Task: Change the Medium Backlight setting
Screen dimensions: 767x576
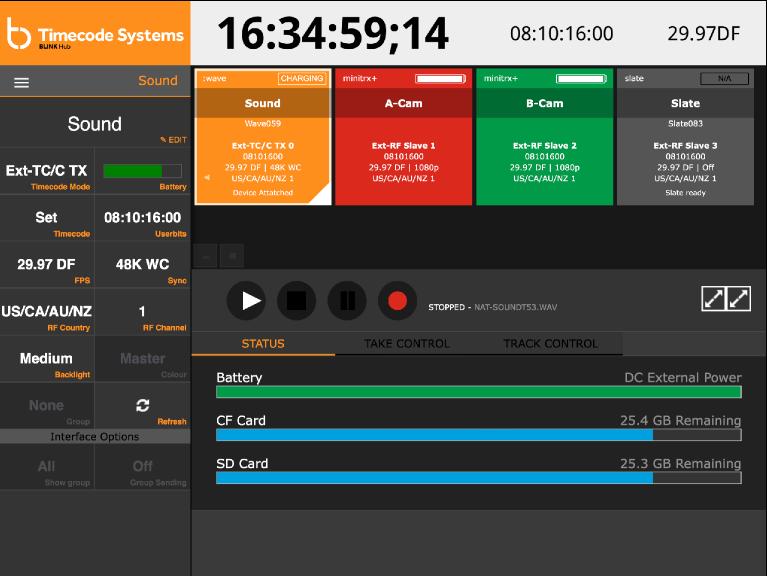Action: tap(47, 359)
